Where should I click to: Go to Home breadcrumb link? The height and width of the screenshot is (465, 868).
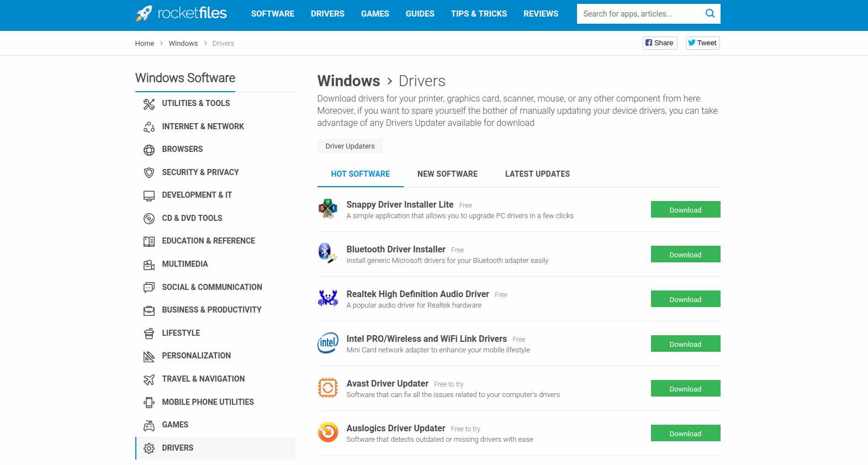coord(145,44)
